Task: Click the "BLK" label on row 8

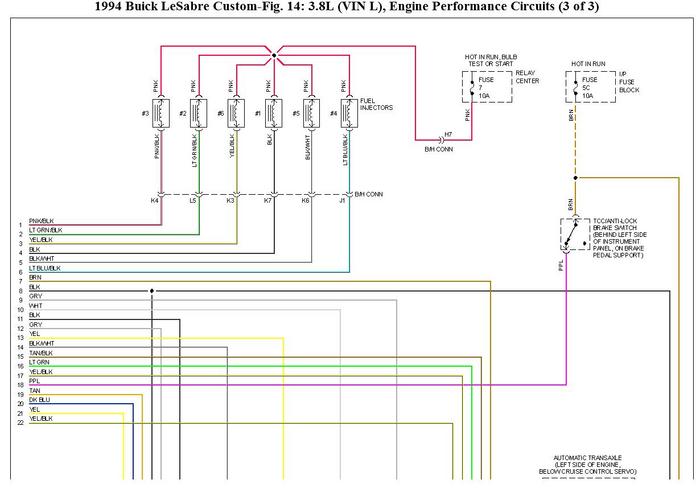Action: click(34, 287)
